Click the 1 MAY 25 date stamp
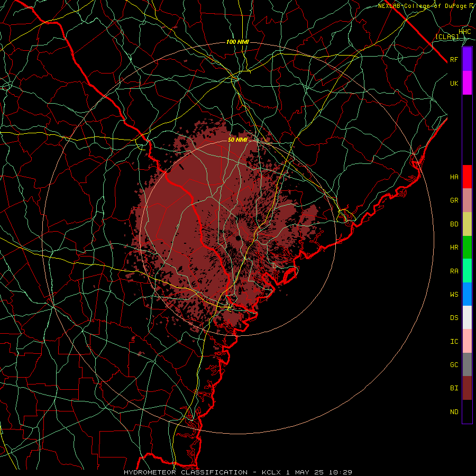Image resolution: width=476 pixels, height=476 pixels. [x=305, y=472]
